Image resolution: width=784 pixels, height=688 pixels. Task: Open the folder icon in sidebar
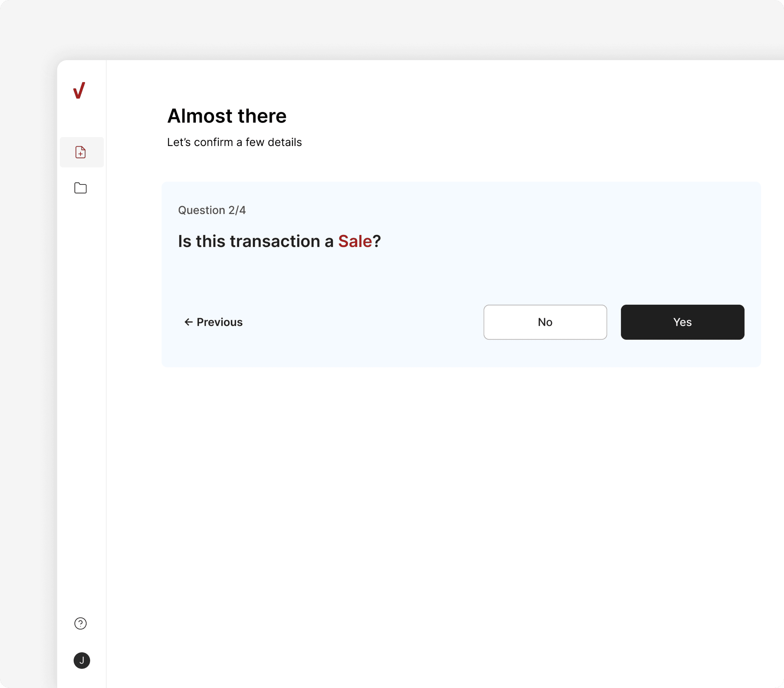click(80, 188)
